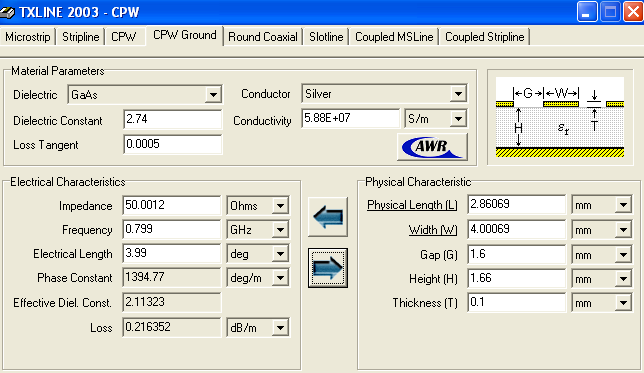Expand the Dielectric GaAs dropdown

(x=213, y=95)
